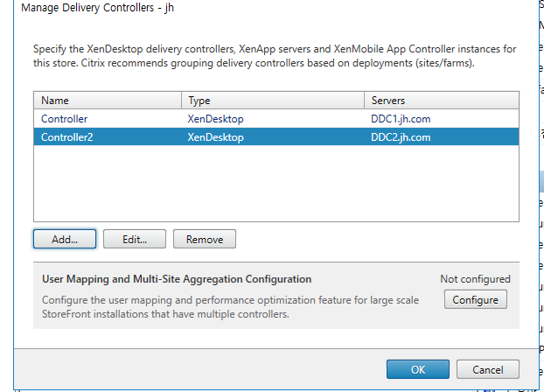Click XenDesktop type in Controller row

[215, 119]
